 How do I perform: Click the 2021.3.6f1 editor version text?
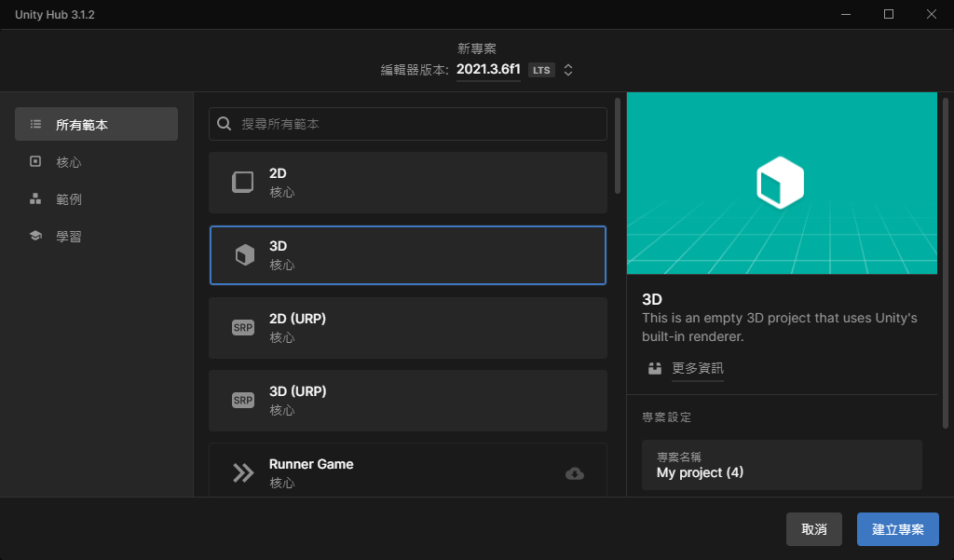click(x=488, y=69)
